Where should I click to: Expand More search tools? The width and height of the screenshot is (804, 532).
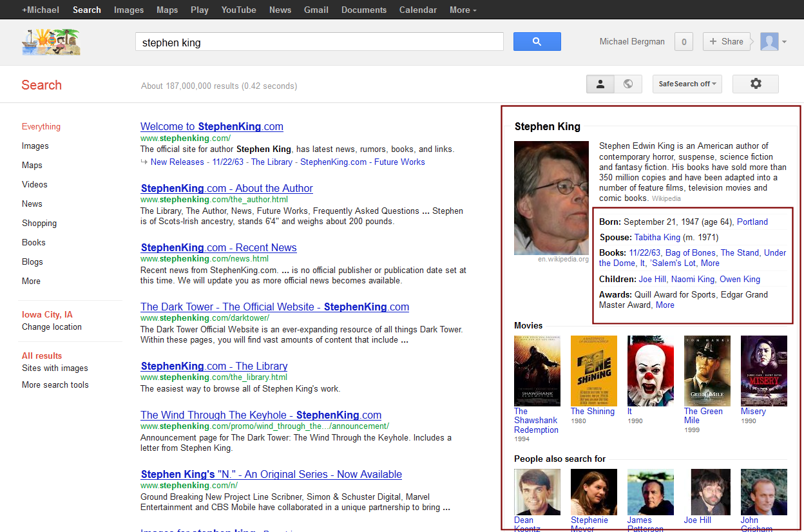click(x=55, y=385)
